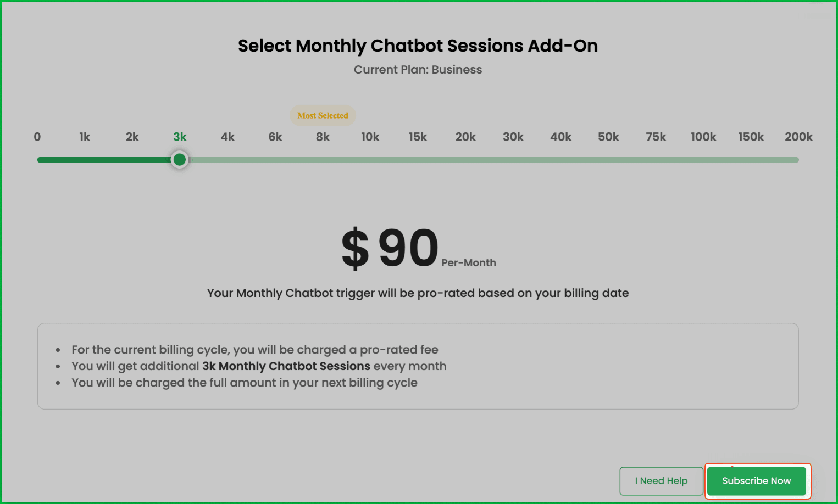Screen dimensions: 838x504
Task: Select the 30k sessions mark
Action: 513,137
